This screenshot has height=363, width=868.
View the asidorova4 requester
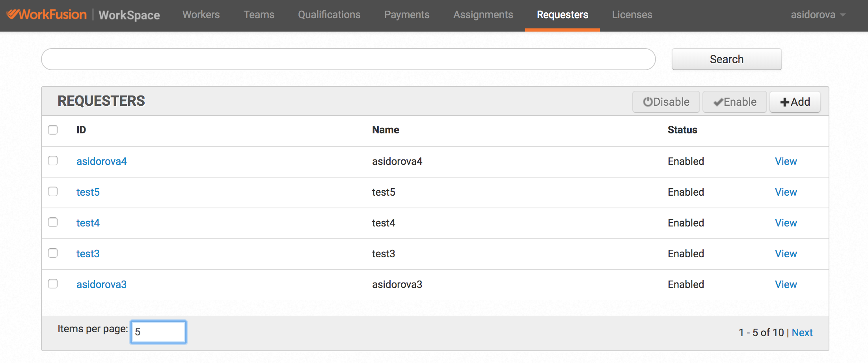click(786, 161)
